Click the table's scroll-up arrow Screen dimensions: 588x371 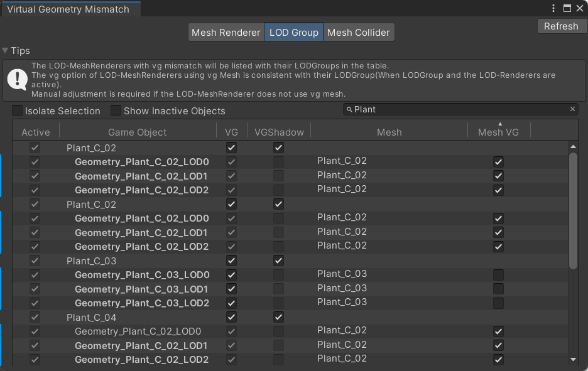572,147
